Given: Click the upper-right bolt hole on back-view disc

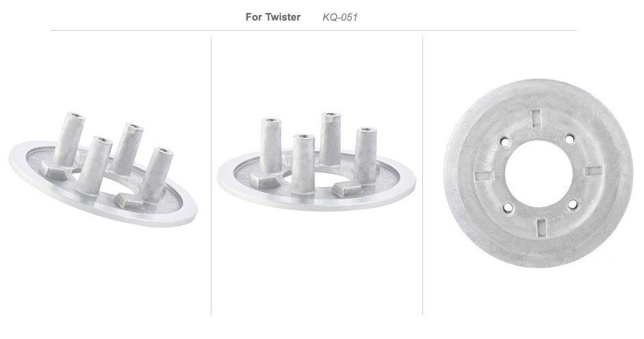Looking at the screenshot, I should [x=569, y=139].
